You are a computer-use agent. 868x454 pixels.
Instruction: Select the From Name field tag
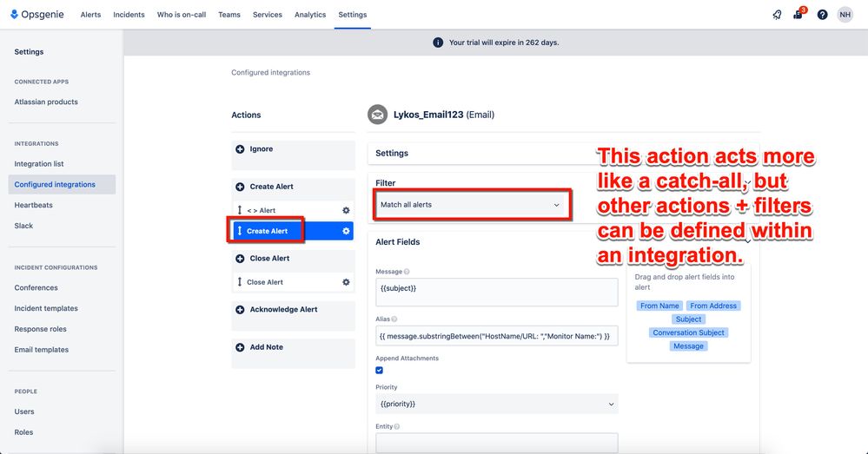[659, 306]
